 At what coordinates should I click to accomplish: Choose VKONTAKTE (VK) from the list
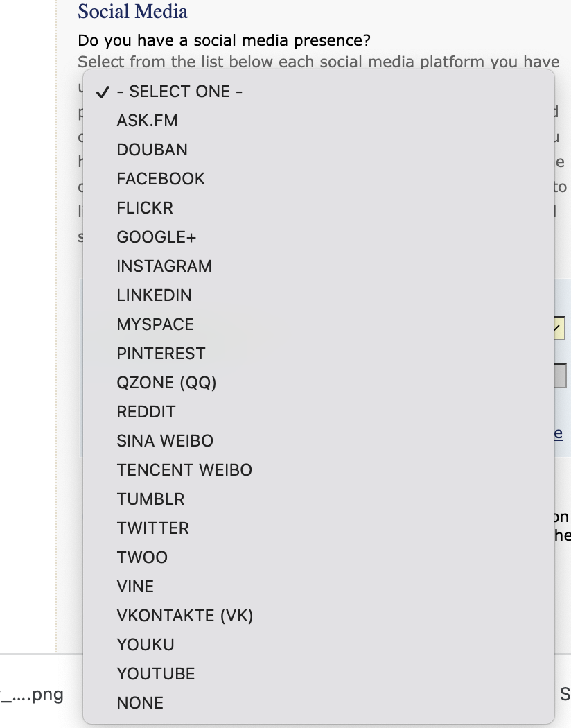(185, 616)
